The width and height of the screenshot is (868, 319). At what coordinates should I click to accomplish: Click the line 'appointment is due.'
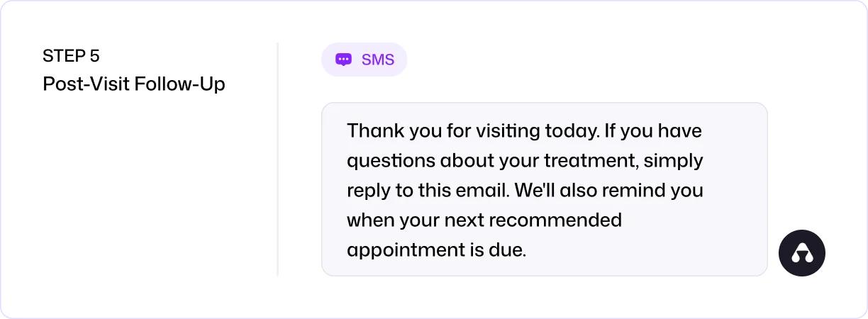(437, 250)
